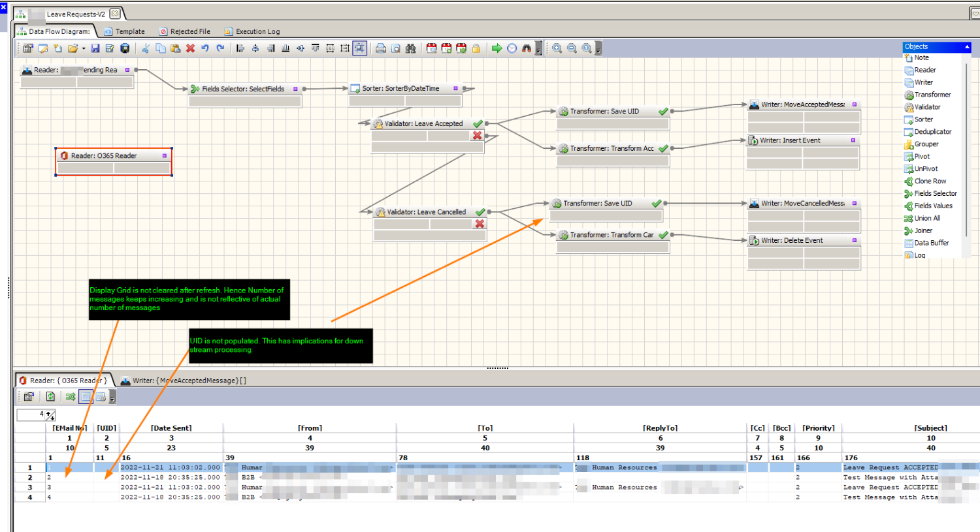Click the save diskette icon in toolbar
The width and height of the screenshot is (980, 532).
click(x=95, y=48)
